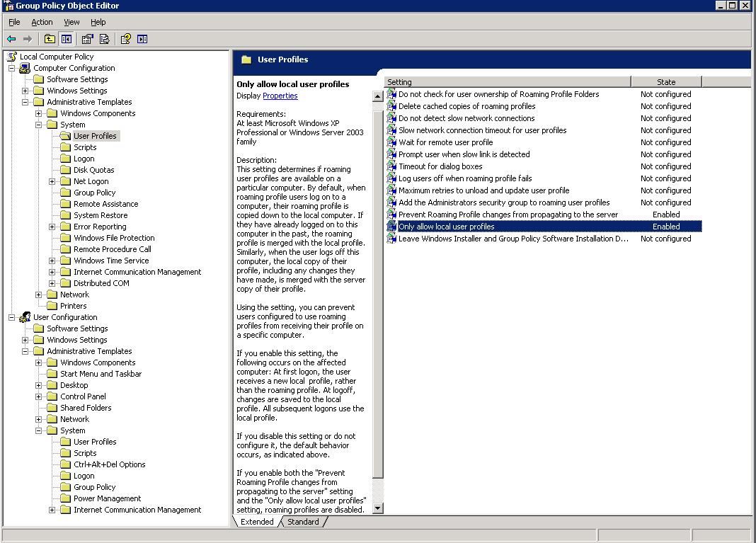Click the Properties link in description

pos(280,96)
